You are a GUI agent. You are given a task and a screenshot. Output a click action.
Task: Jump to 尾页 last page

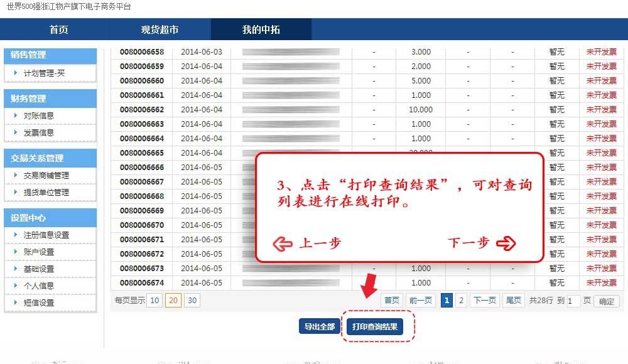[514, 301]
